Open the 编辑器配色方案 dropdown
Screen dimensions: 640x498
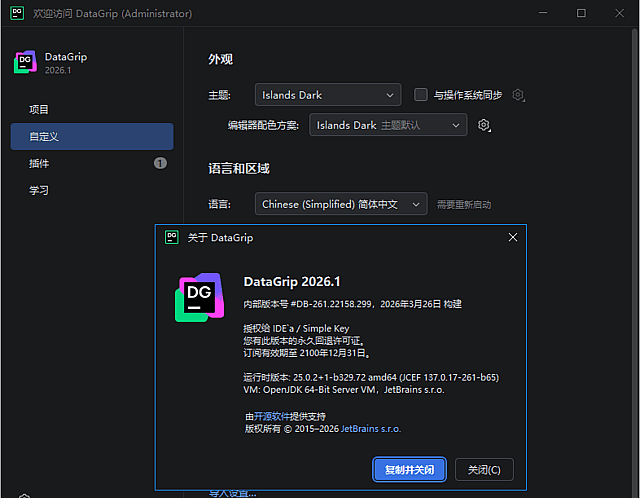[388, 125]
